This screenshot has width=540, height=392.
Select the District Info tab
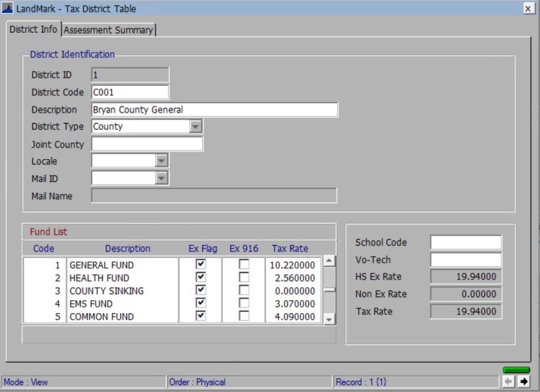click(x=33, y=30)
